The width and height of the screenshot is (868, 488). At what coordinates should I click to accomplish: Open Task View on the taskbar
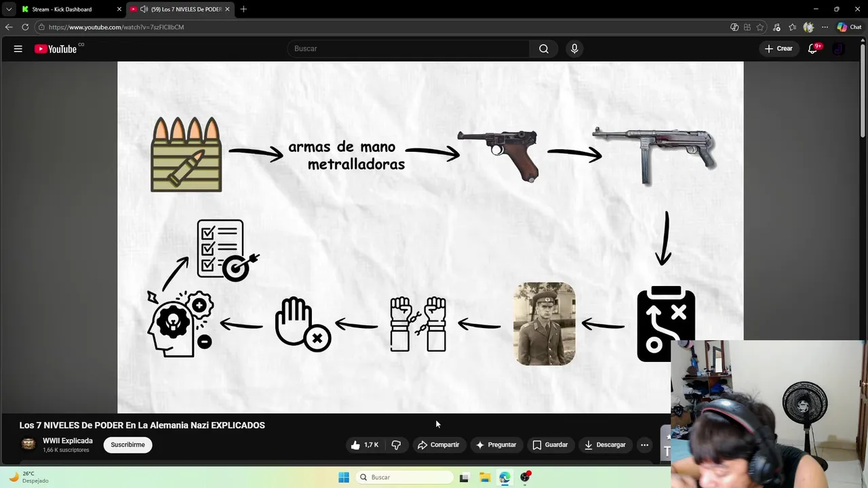[x=464, y=477]
